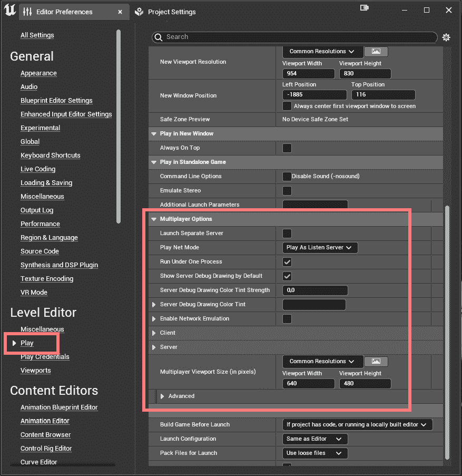
Task: Open Blueprint Editor Settings
Action: (x=56, y=101)
